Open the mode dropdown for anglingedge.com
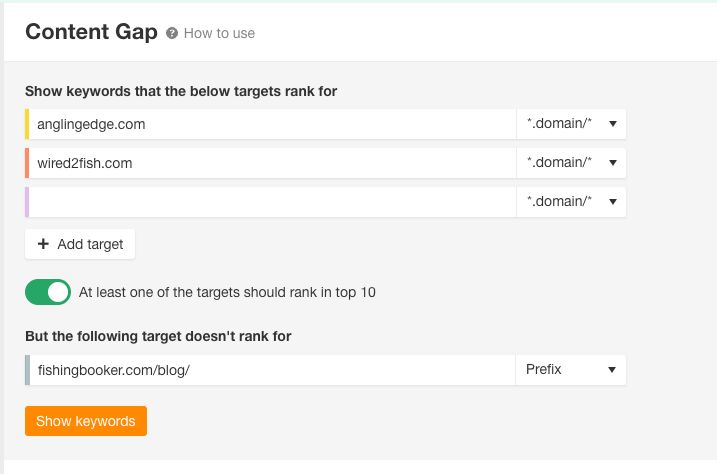This screenshot has width=717, height=474. [x=571, y=124]
